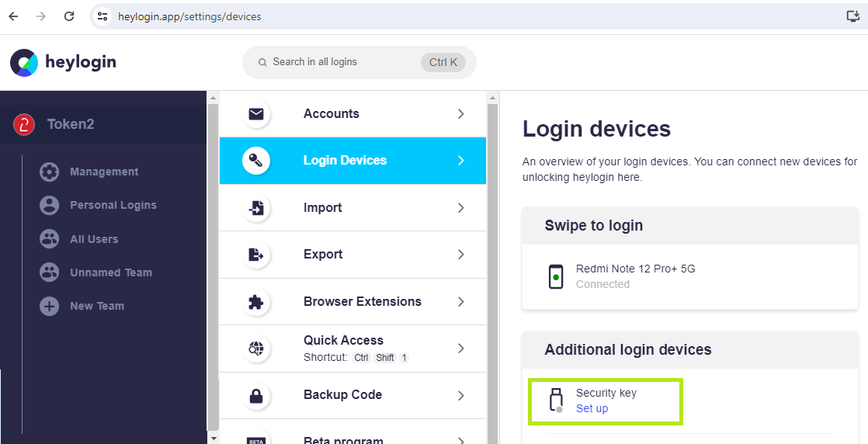Expand the Backup Code chevron
This screenshot has height=444, width=868.
(x=460, y=396)
